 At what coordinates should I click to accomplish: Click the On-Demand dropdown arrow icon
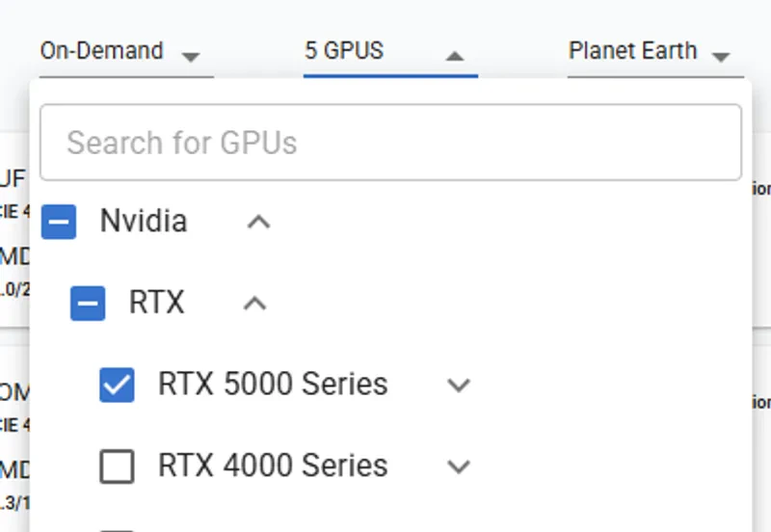(190, 57)
